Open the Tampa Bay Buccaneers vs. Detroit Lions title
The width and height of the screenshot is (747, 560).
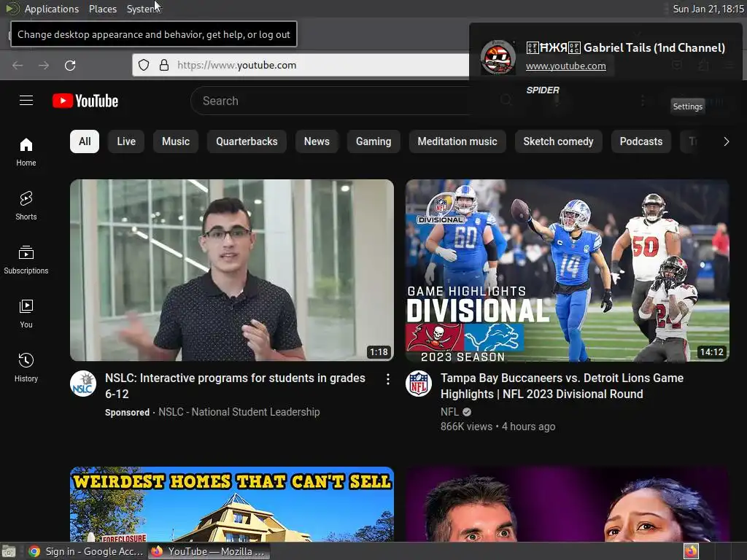562,386
